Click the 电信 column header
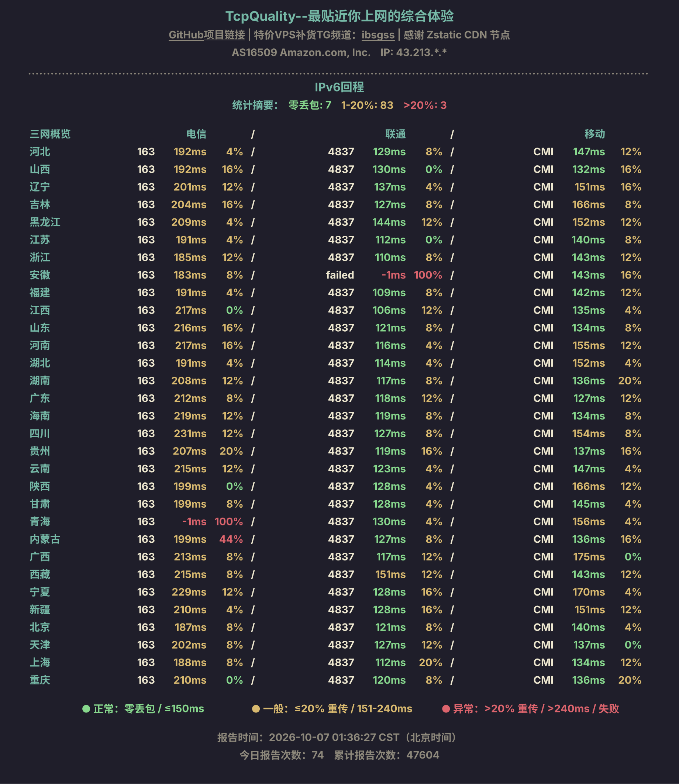 pos(196,134)
